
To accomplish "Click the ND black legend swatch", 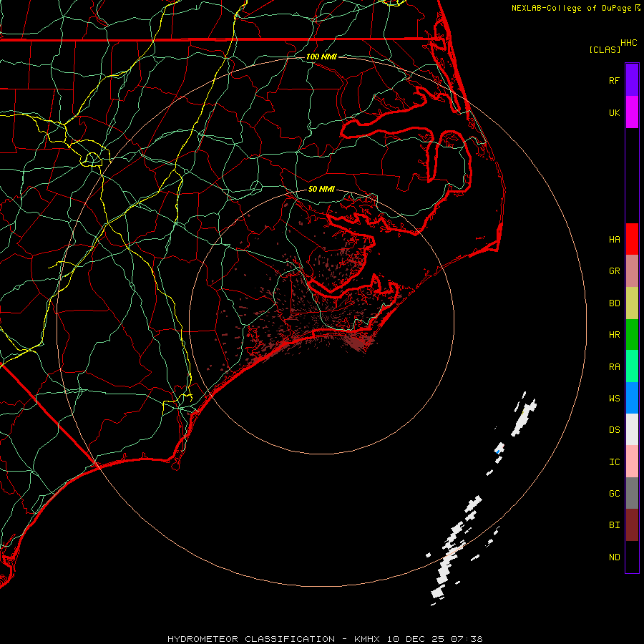I will (632, 557).
